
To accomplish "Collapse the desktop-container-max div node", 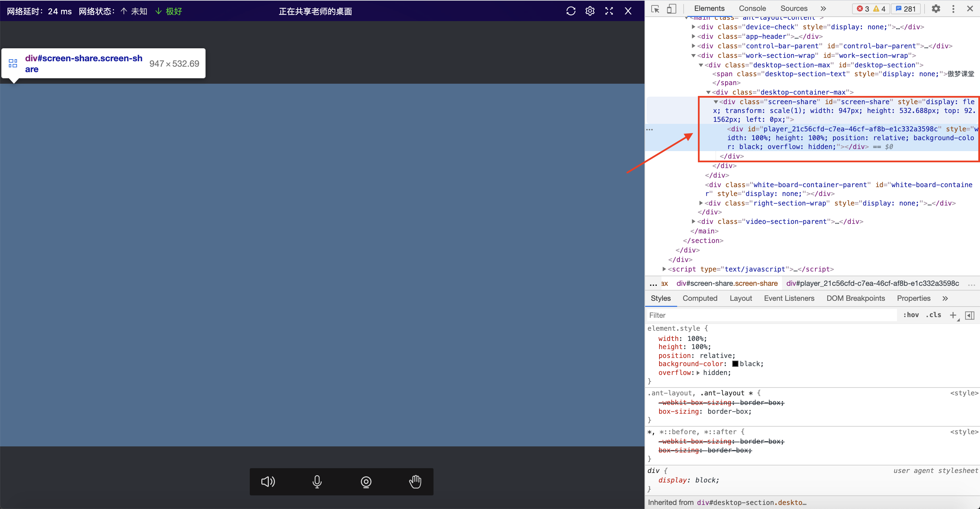I will pos(708,93).
